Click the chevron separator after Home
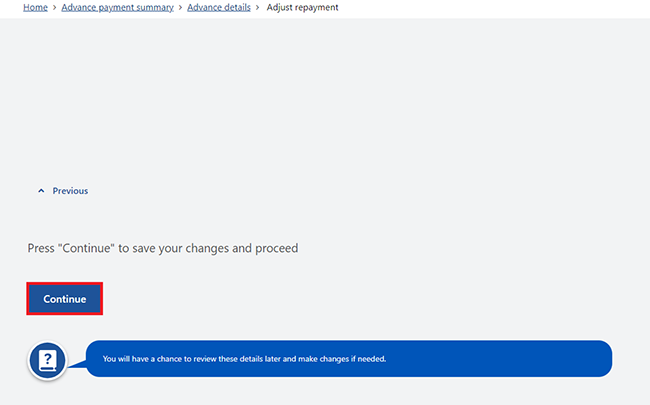Image resolution: width=650 pixels, height=405 pixels. [54, 7]
